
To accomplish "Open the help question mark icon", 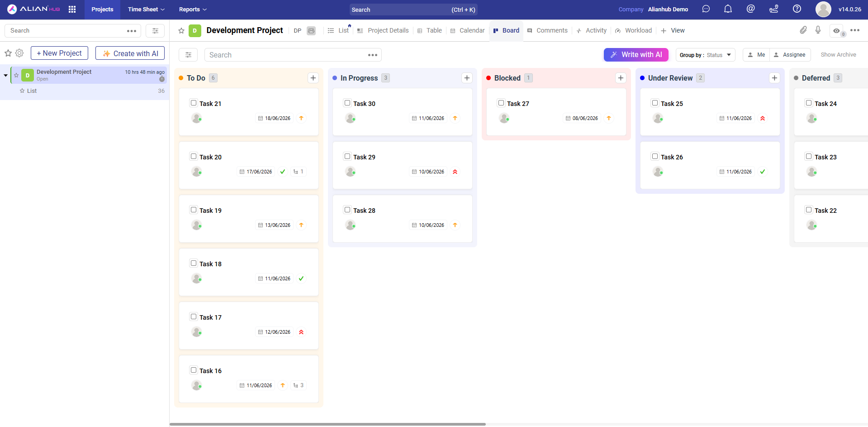I will point(797,9).
